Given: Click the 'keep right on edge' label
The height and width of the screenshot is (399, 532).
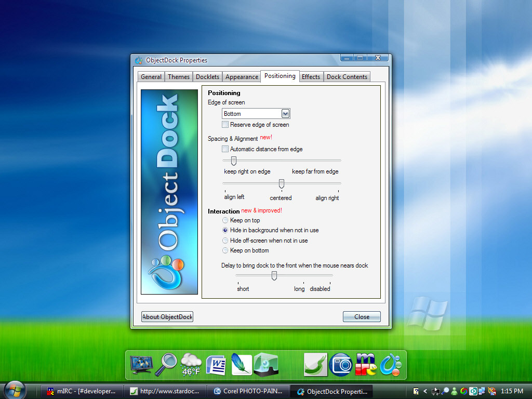Looking at the screenshot, I should (247, 171).
